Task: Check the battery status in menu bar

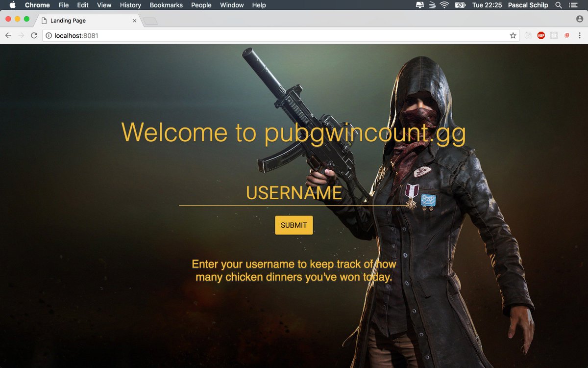Action: click(460, 5)
